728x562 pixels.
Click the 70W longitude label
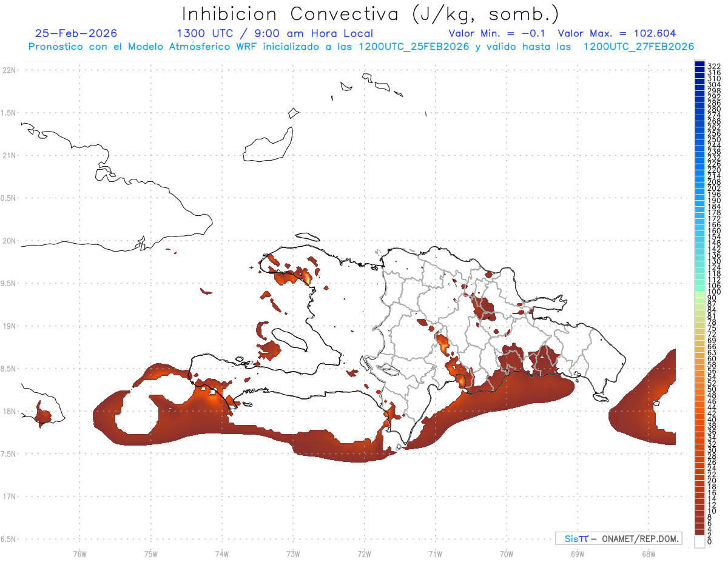tap(507, 553)
